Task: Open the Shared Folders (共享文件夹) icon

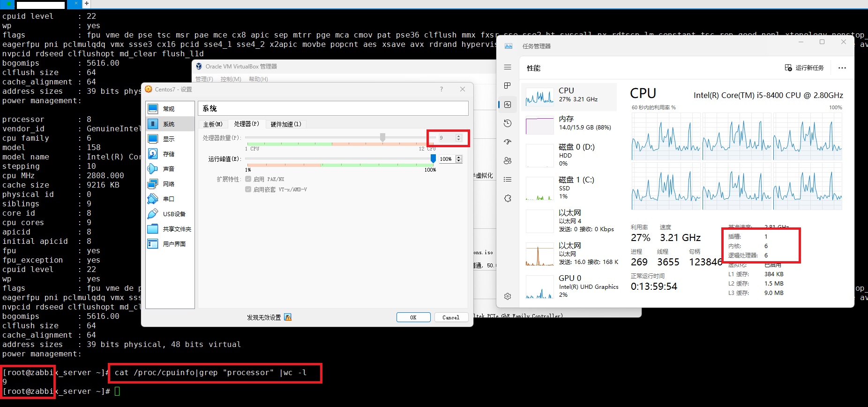Action: click(153, 229)
